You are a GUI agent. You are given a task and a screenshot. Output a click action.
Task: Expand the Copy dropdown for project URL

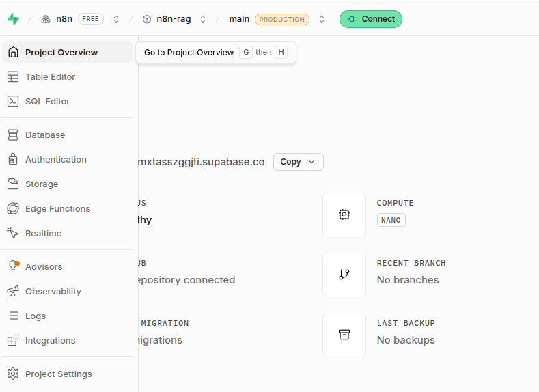pos(299,162)
